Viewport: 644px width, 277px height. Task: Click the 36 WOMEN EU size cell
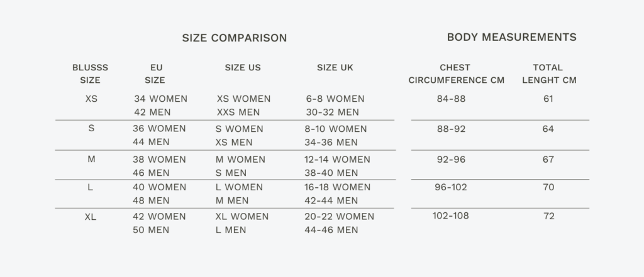pos(159,128)
